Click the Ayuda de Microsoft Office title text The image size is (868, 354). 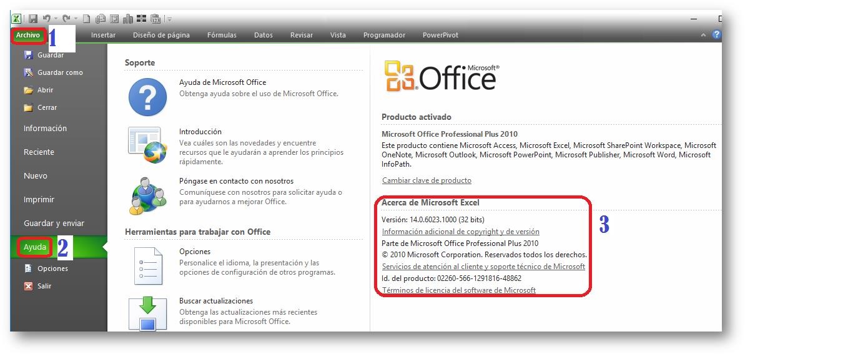tap(222, 82)
